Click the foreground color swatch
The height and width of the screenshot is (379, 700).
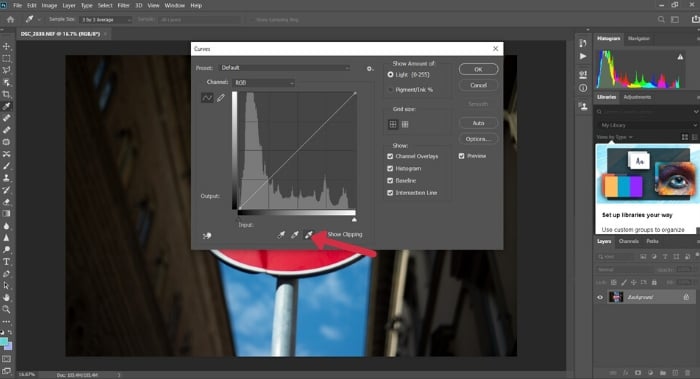[4, 342]
